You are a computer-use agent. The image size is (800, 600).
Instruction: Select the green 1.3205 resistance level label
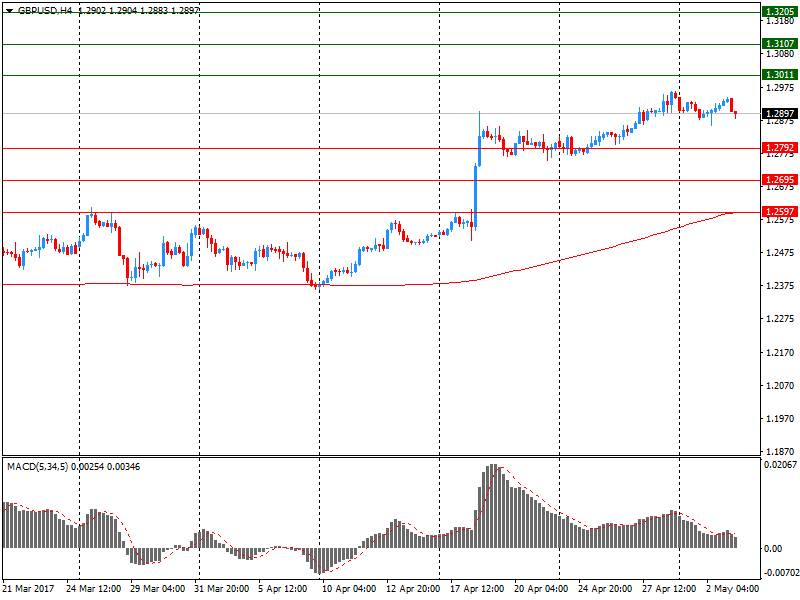point(780,12)
